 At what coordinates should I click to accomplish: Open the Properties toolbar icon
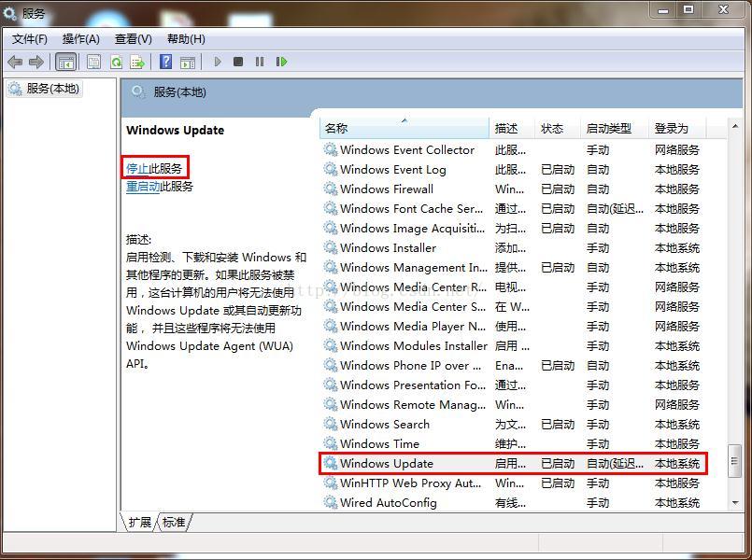(x=94, y=62)
